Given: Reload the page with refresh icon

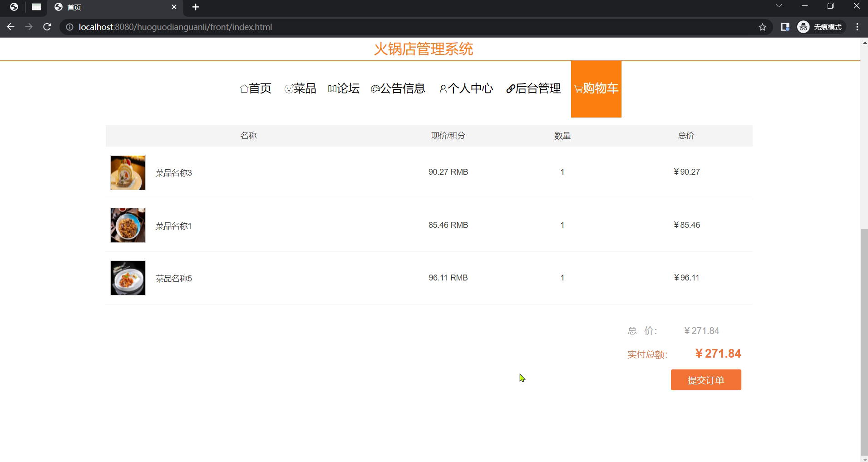Looking at the screenshot, I should pyautogui.click(x=47, y=27).
